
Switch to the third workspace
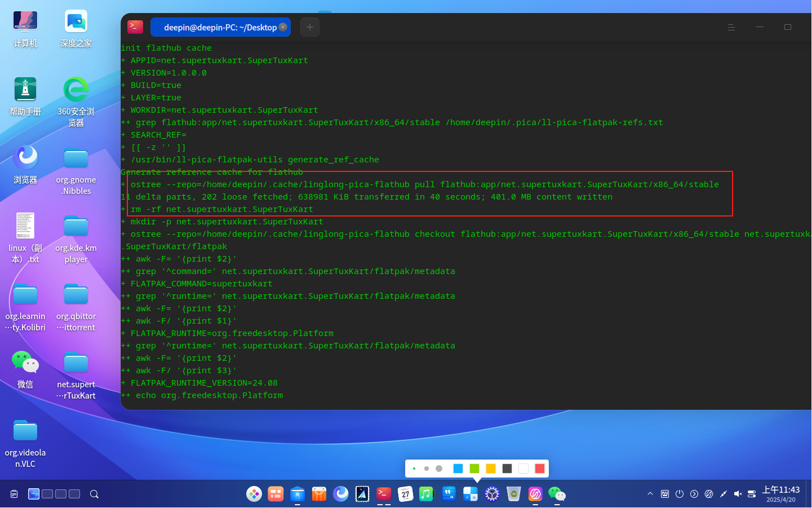coord(61,494)
